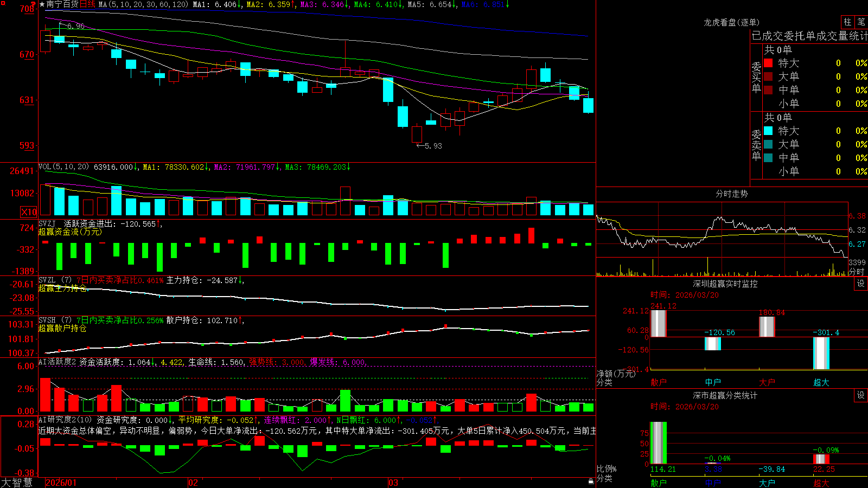Click the 超赢资金流(万元) legend text
This screenshot has width=868, height=488.
pyautogui.click(x=70, y=232)
